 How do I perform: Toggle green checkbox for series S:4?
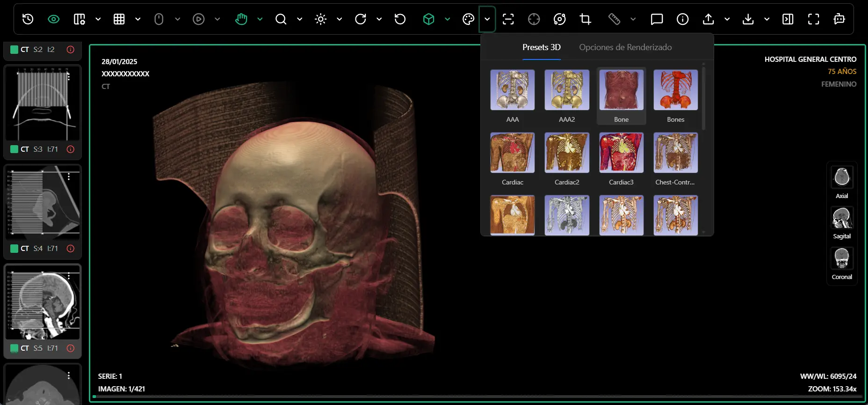tap(14, 249)
